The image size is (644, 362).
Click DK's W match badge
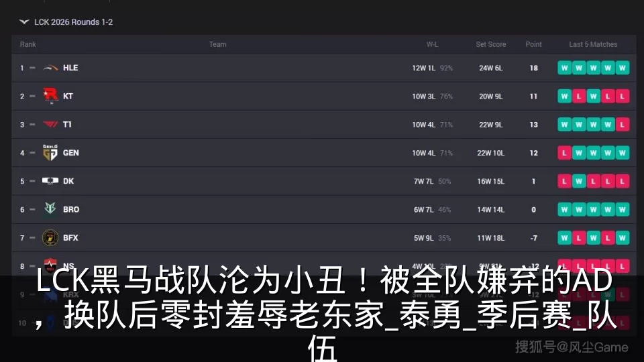coord(579,181)
